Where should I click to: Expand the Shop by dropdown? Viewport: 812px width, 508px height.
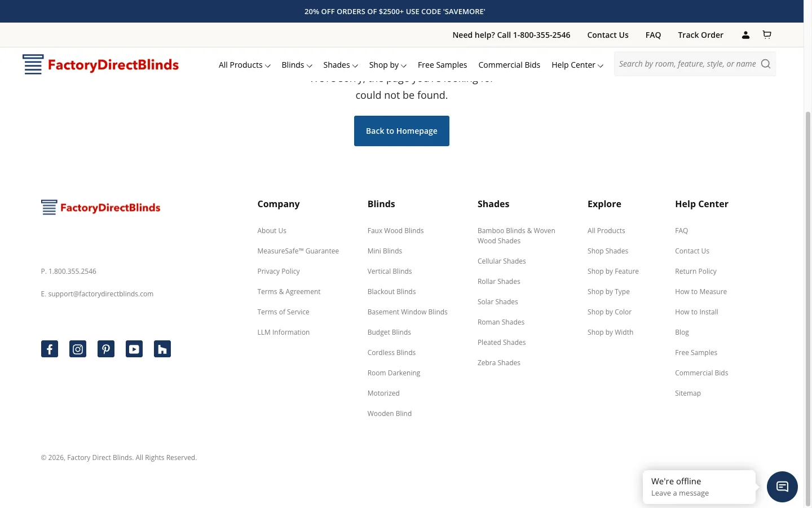pyautogui.click(x=388, y=65)
